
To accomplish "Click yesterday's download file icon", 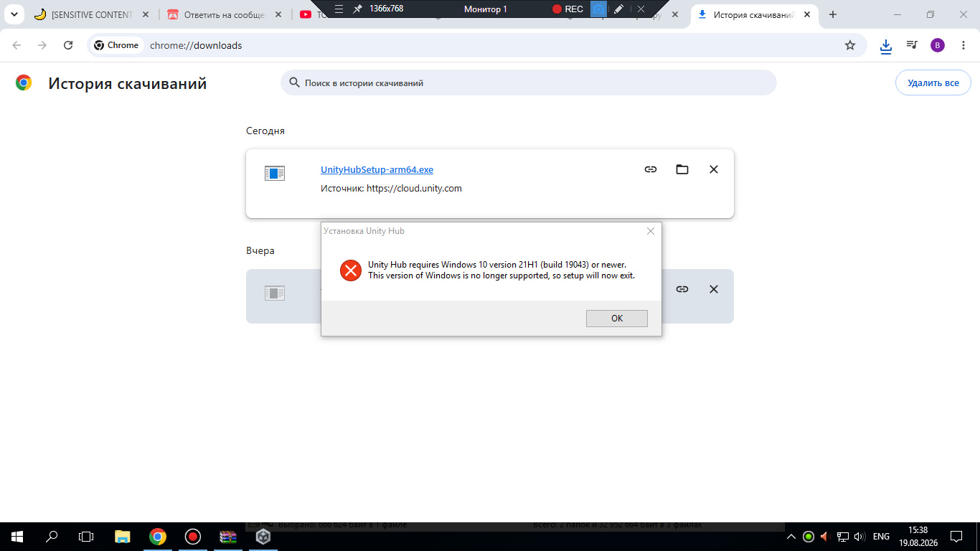I will [x=275, y=293].
